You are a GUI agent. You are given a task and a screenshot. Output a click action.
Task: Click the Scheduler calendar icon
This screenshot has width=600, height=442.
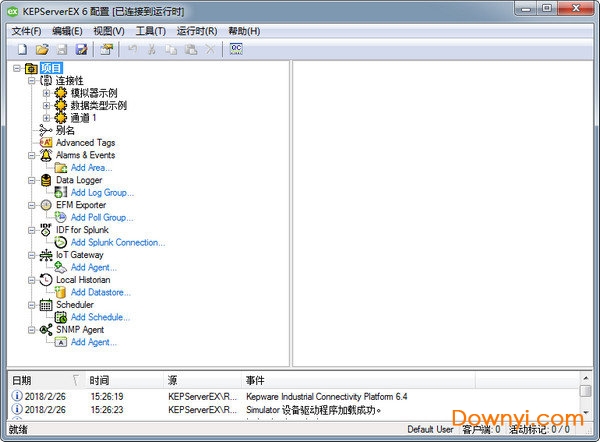tap(46, 305)
